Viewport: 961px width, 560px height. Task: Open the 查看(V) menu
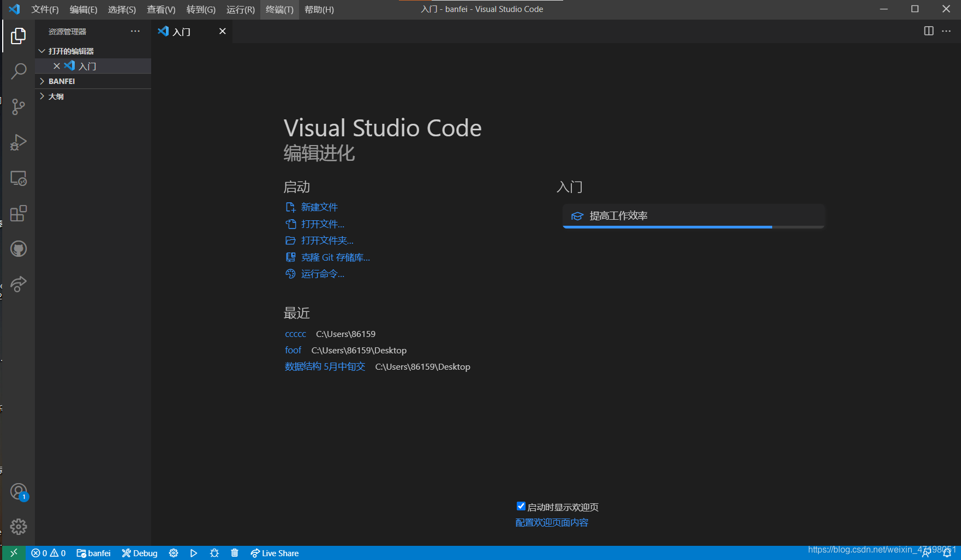point(161,9)
